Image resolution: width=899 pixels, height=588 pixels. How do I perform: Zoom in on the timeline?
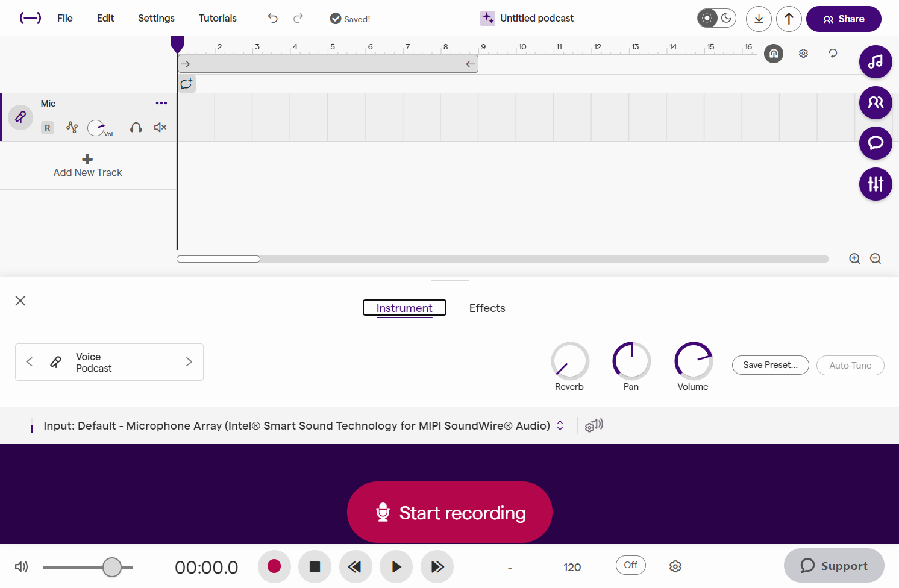click(x=854, y=258)
